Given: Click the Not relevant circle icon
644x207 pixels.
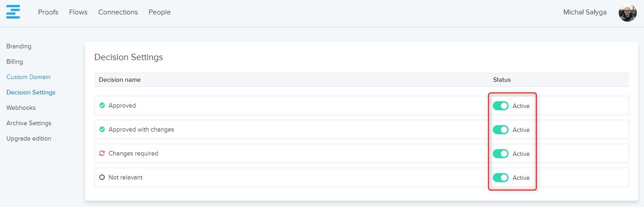Looking at the screenshot, I should coord(102,178).
